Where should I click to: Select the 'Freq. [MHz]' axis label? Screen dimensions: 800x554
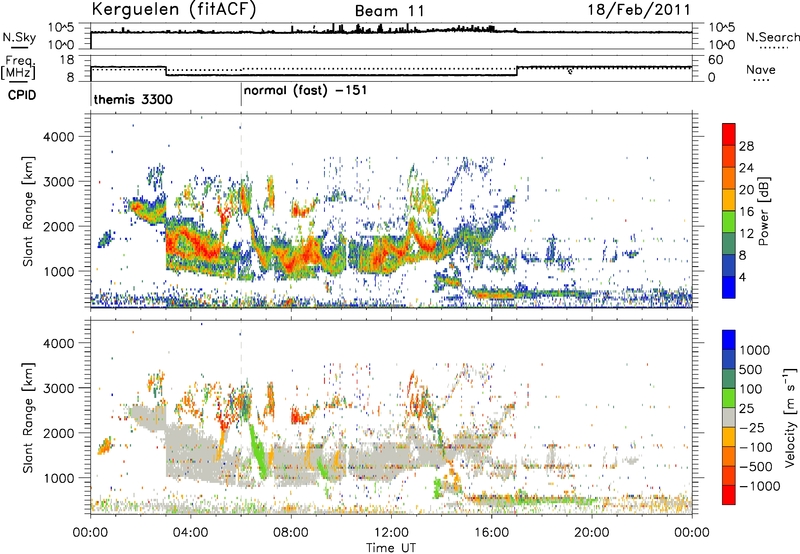pos(18,68)
